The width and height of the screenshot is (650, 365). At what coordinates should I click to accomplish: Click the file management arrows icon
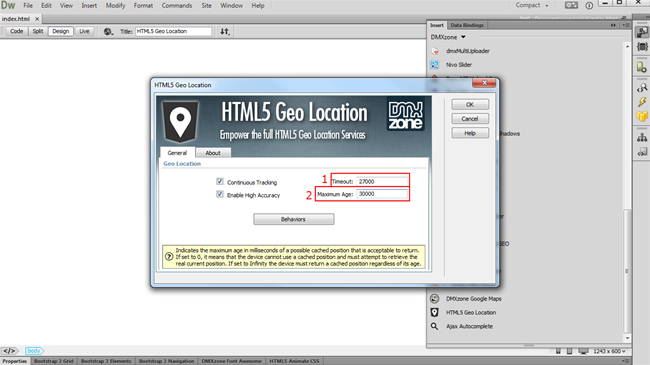coord(225,32)
